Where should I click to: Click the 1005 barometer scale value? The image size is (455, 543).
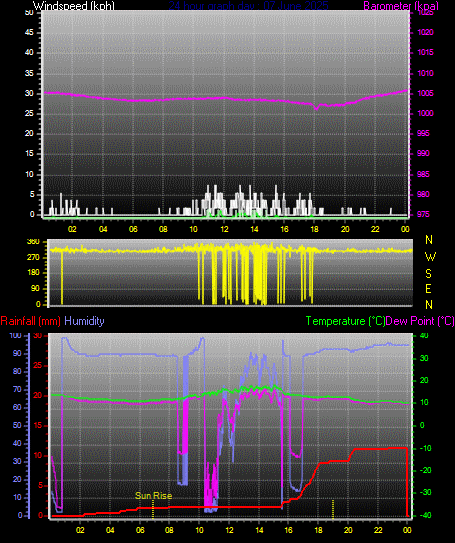426,93
